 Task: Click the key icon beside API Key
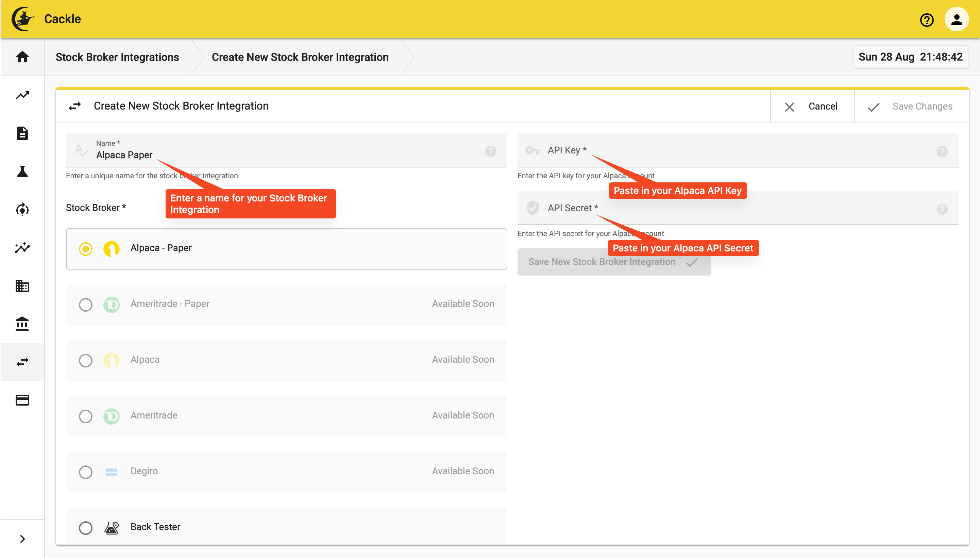coord(532,150)
